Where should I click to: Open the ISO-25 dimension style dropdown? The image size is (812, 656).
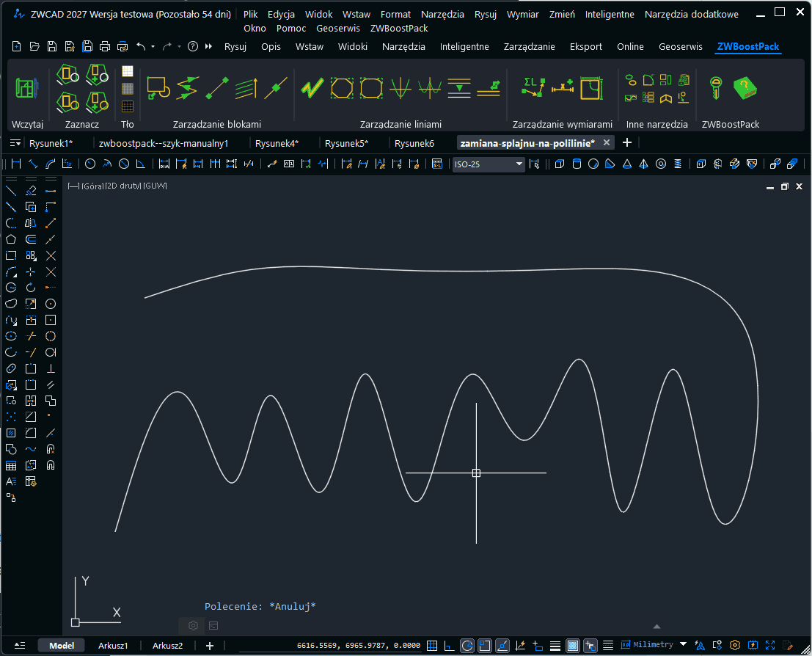point(519,164)
